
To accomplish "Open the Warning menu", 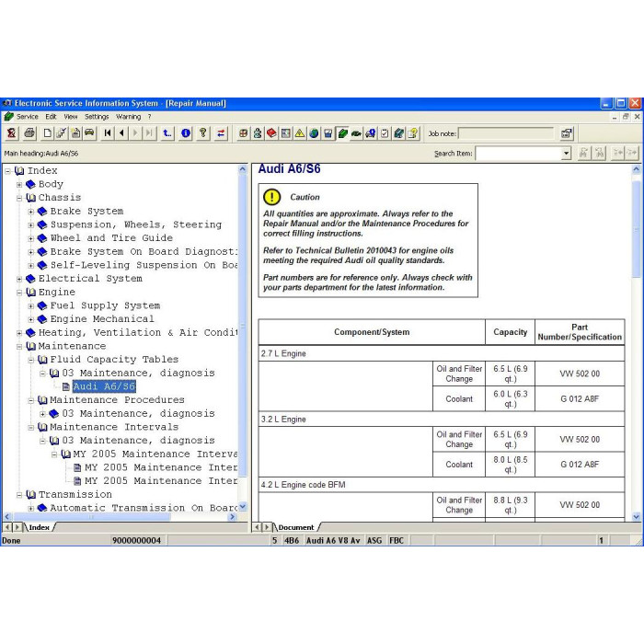I will (x=128, y=117).
